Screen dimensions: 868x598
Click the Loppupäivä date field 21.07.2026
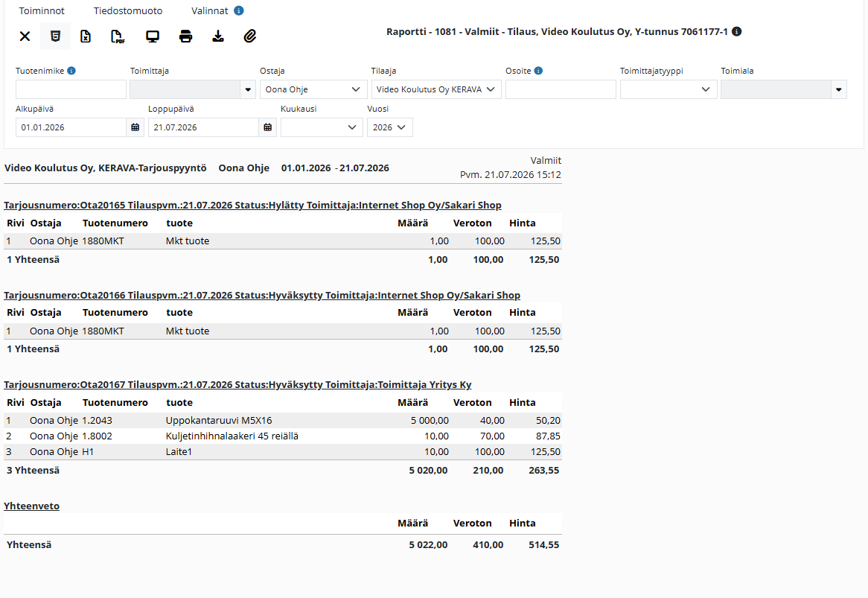(203, 127)
